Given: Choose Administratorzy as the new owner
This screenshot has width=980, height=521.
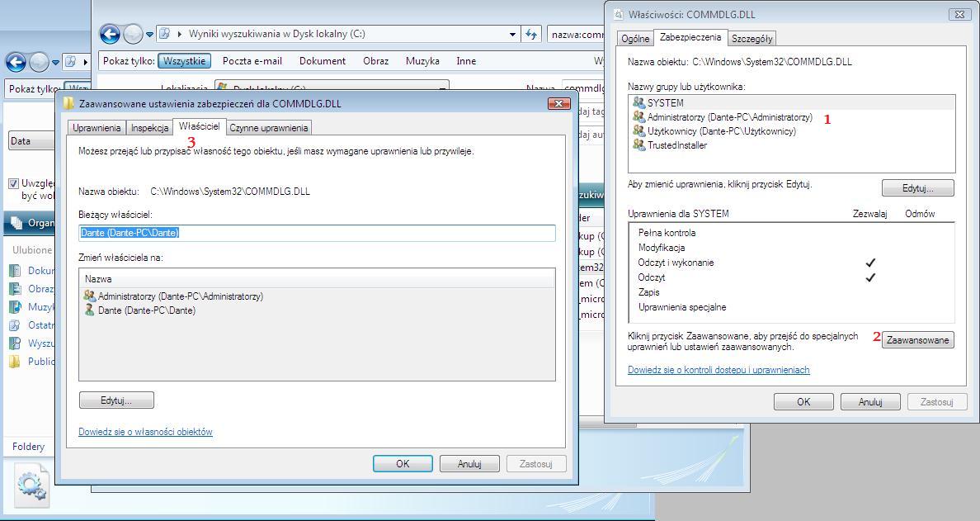Looking at the screenshot, I should click(x=180, y=296).
